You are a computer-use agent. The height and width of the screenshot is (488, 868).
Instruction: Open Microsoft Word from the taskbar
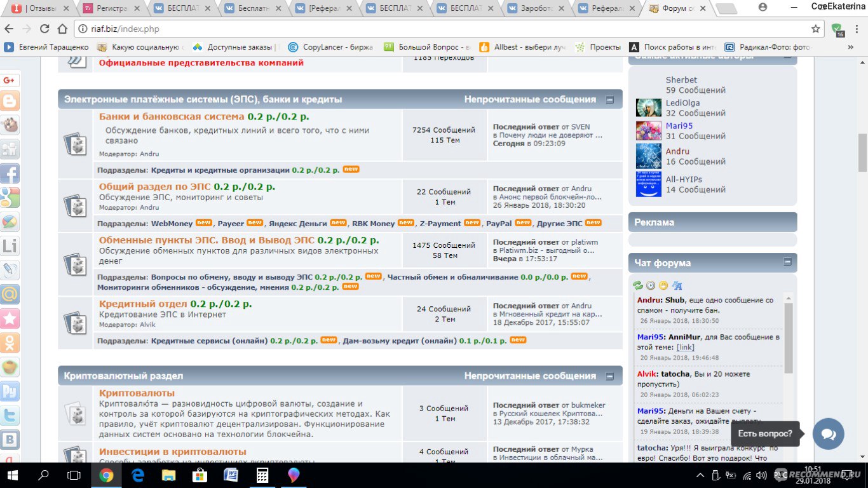pyautogui.click(x=231, y=475)
